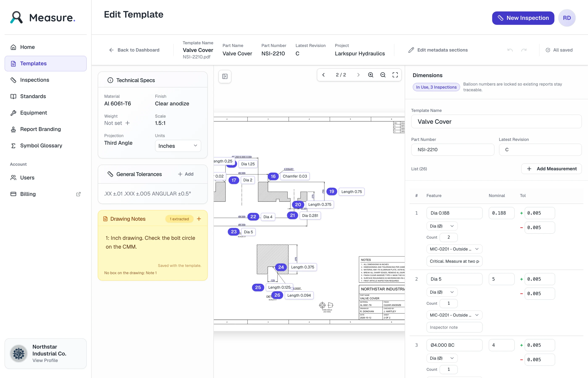Image resolution: width=588 pixels, height=378 pixels.
Task: Edit Count field for row 1
Action: [x=448, y=237]
